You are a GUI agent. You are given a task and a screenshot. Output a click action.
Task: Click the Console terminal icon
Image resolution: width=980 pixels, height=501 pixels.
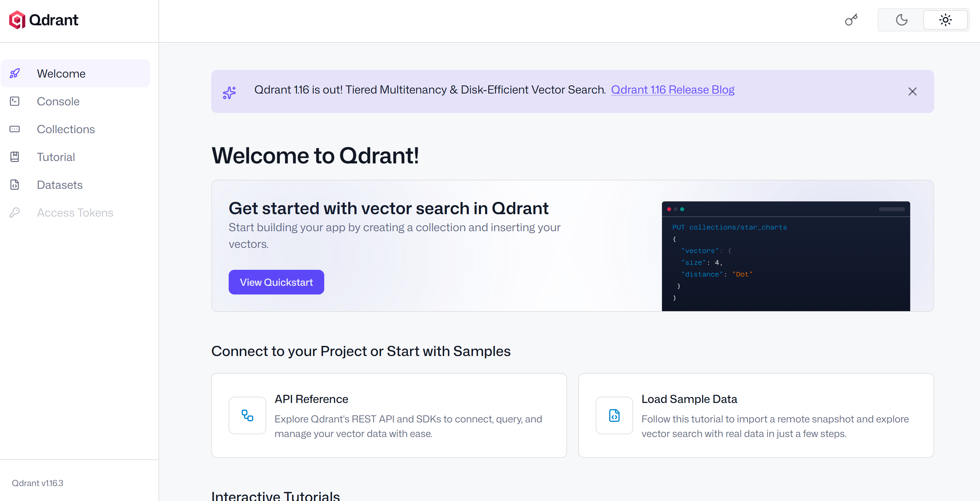coord(15,101)
